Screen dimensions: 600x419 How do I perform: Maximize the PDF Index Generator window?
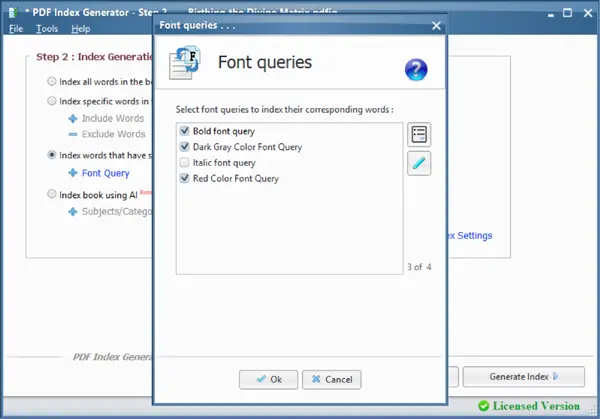pos(567,13)
